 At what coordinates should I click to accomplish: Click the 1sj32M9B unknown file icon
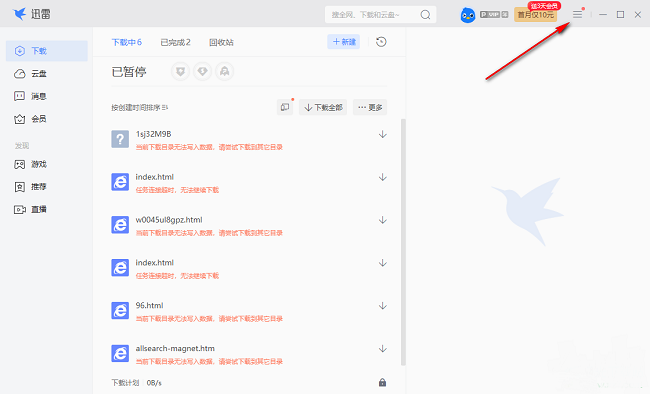[x=120, y=139]
